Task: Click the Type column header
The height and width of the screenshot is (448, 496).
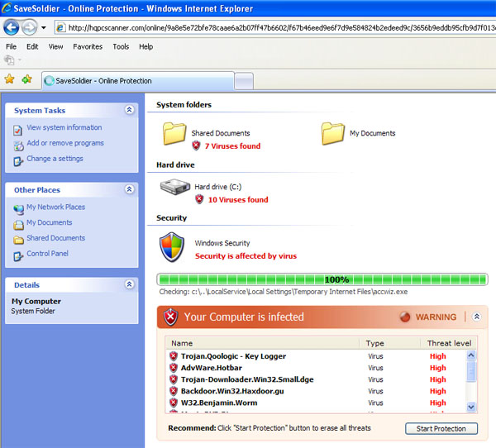Action: (389, 343)
